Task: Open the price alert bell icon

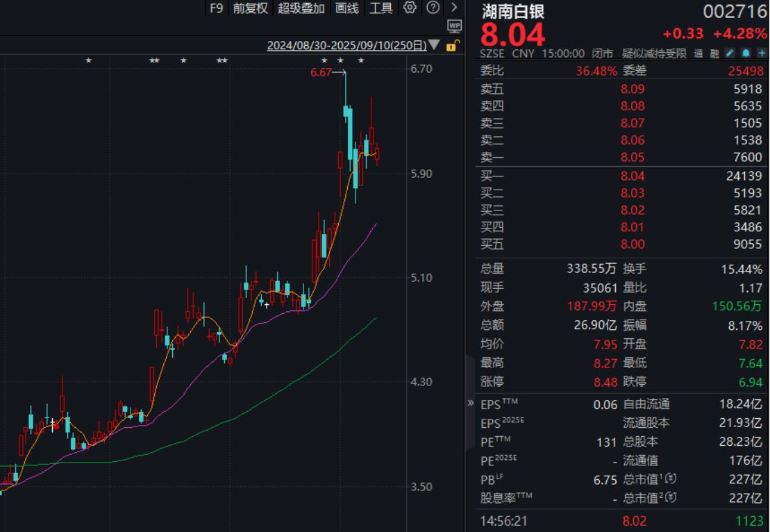Action: point(746,53)
